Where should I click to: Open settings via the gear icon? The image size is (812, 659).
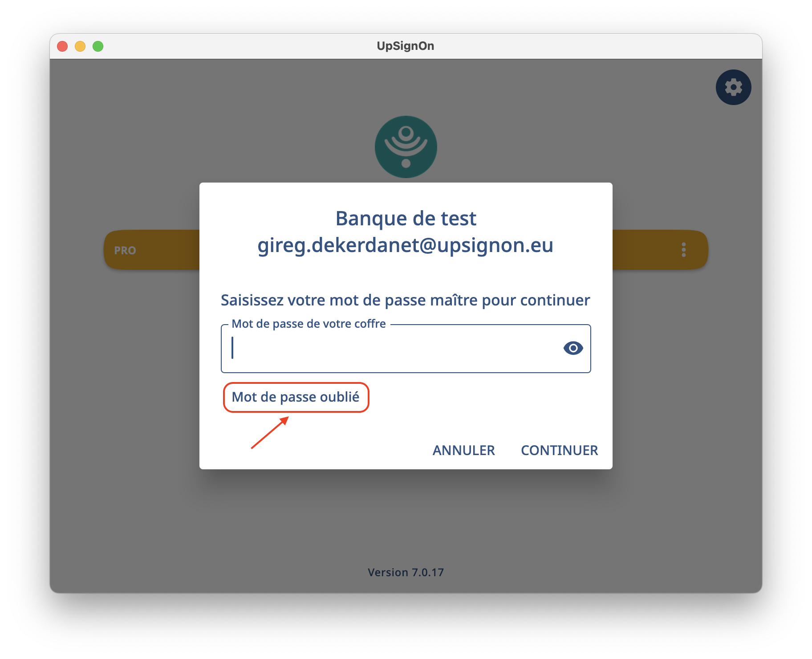coord(733,87)
